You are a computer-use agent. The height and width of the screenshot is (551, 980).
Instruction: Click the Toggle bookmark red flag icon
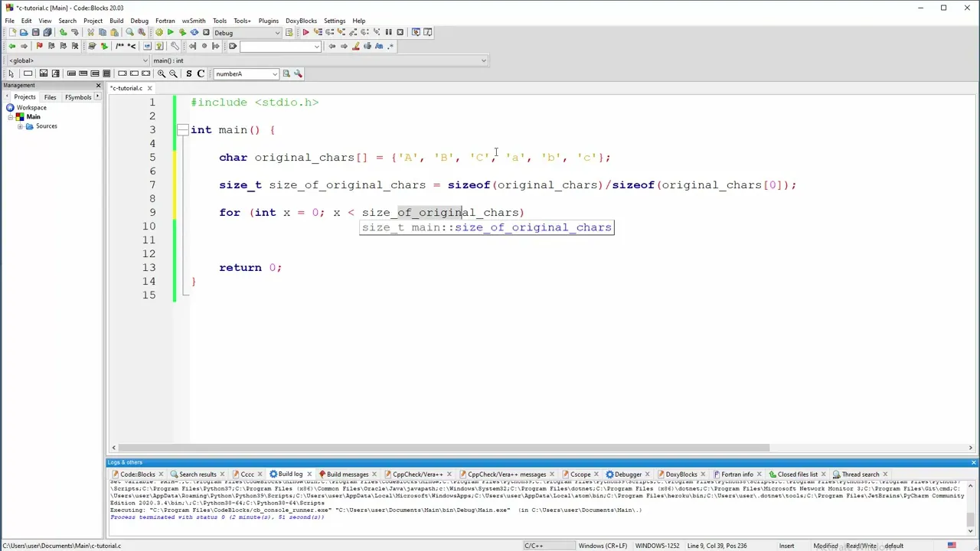tap(39, 46)
